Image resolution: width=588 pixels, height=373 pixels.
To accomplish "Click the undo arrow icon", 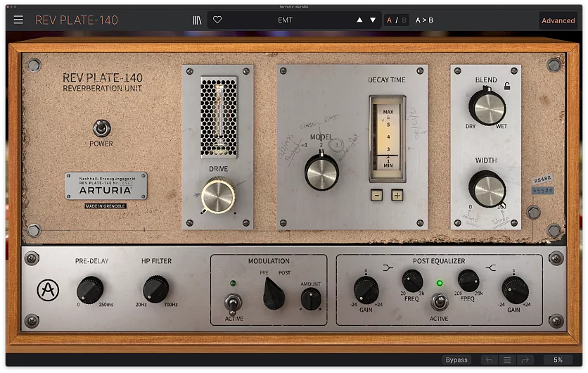I will pos(490,360).
